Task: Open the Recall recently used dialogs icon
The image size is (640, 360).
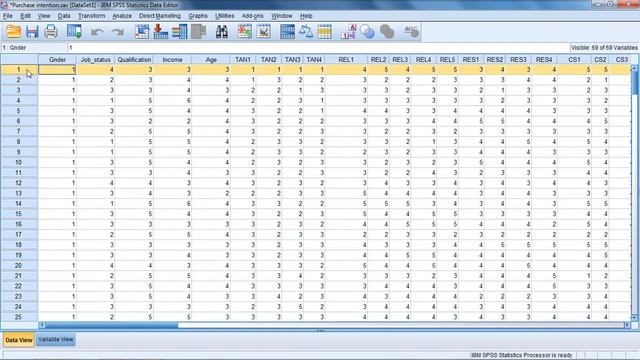Action: (x=74, y=32)
